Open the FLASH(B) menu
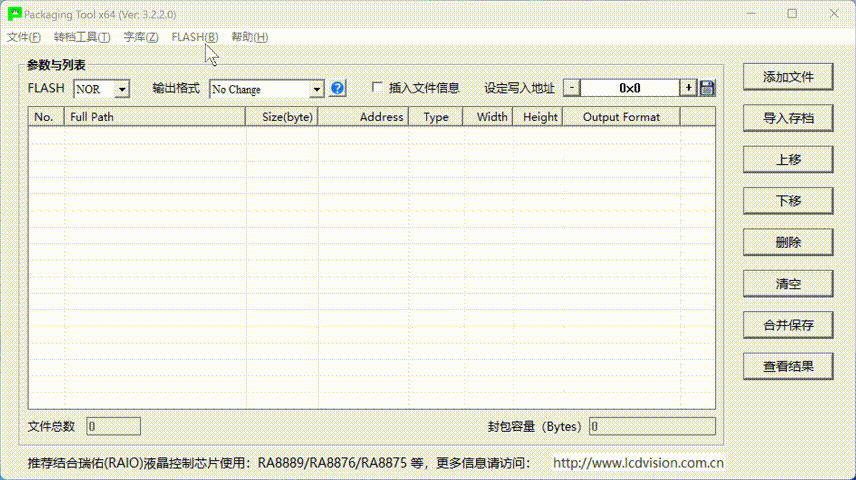856x480 pixels. tap(194, 37)
